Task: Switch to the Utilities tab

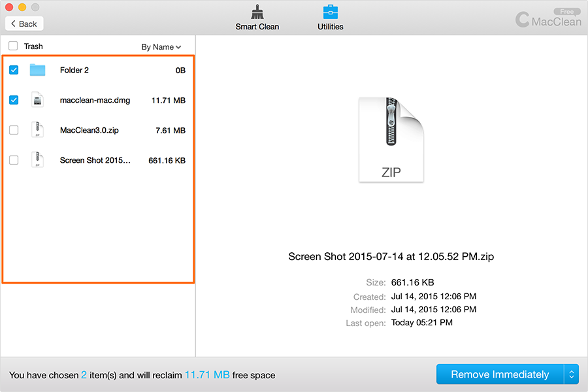Action: point(331,27)
